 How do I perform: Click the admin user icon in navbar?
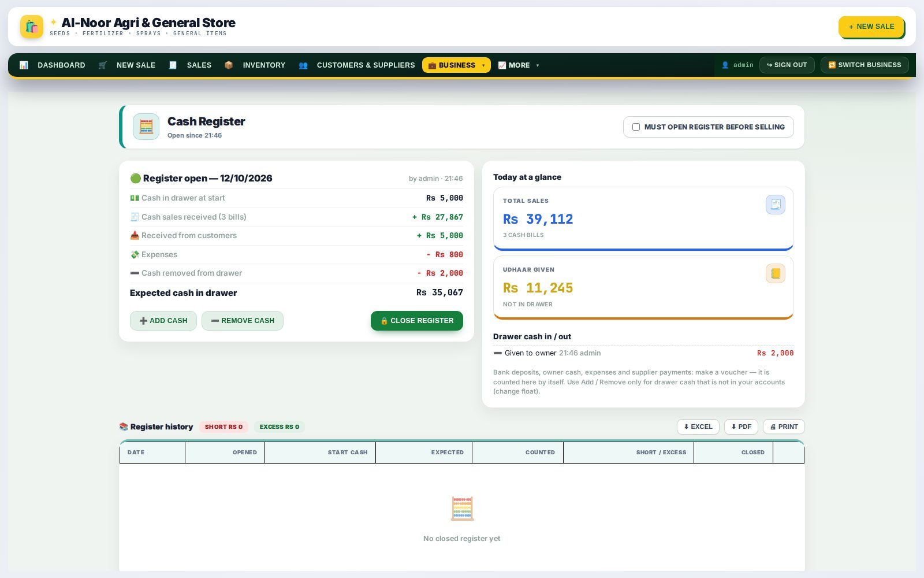click(725, 65)
